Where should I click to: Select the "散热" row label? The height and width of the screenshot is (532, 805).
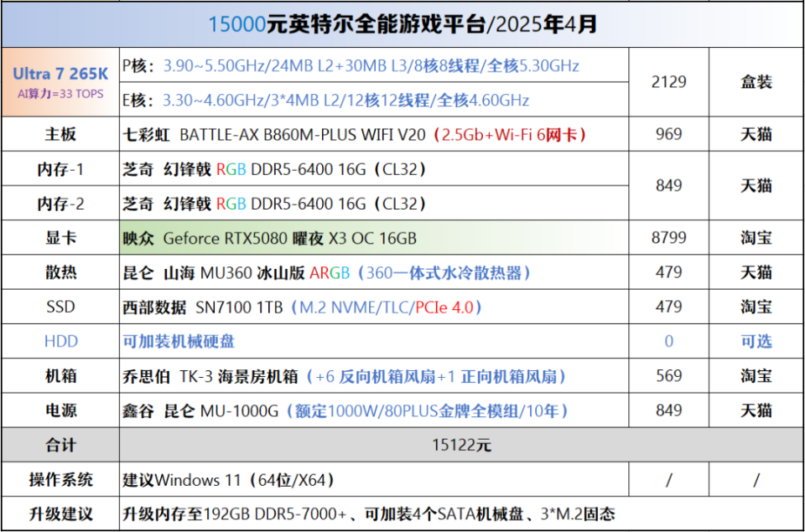60,272
